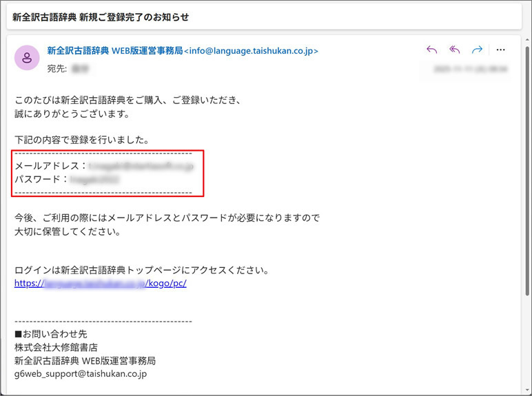Screen dimensions: 532x396
Task: Click the Reply All double-arrow icon
Action: coord(454,50)
